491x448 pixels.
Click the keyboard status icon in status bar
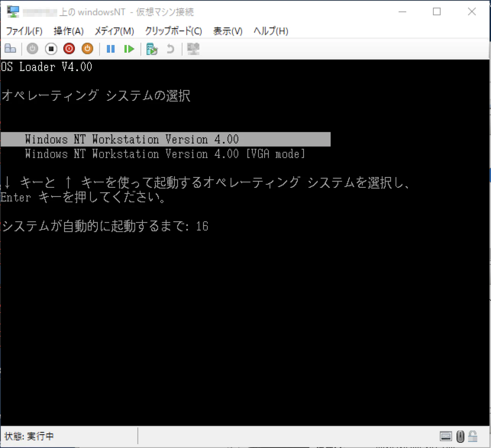(x=446, y=436)
